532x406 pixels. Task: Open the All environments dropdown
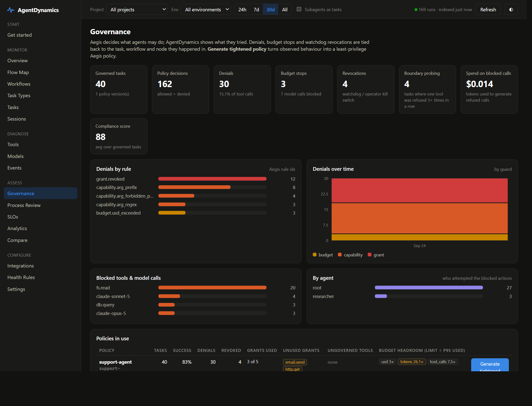tap(206, 10)
